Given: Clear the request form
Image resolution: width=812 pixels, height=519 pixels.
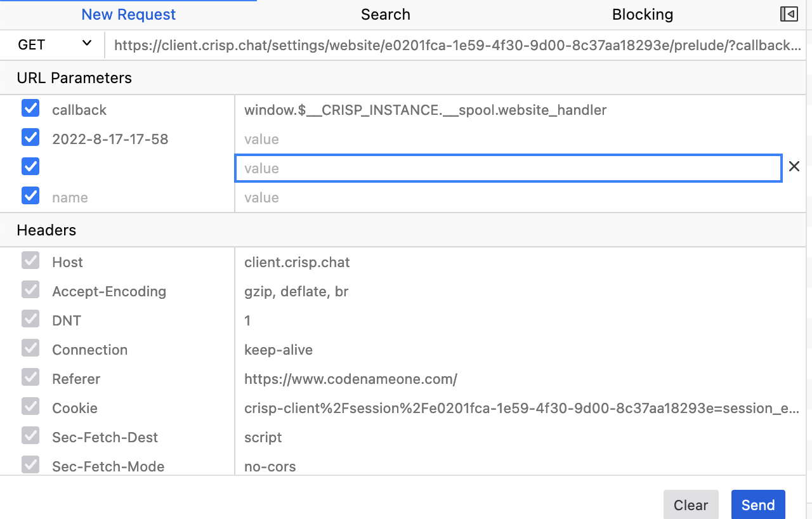Looking at the screenshot, I should click(x=691, y=504).
